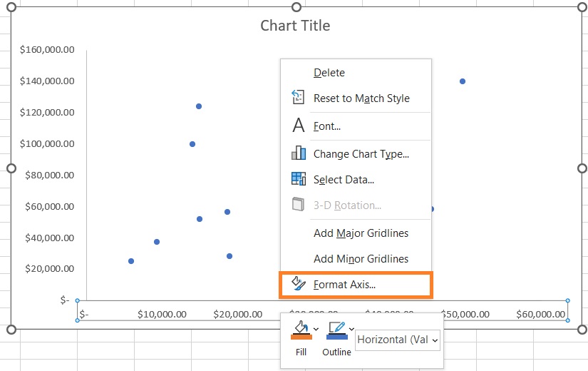
Task: Choose Add Minor Gridlines
Action: pyautogui.click(x=356, y=259)
